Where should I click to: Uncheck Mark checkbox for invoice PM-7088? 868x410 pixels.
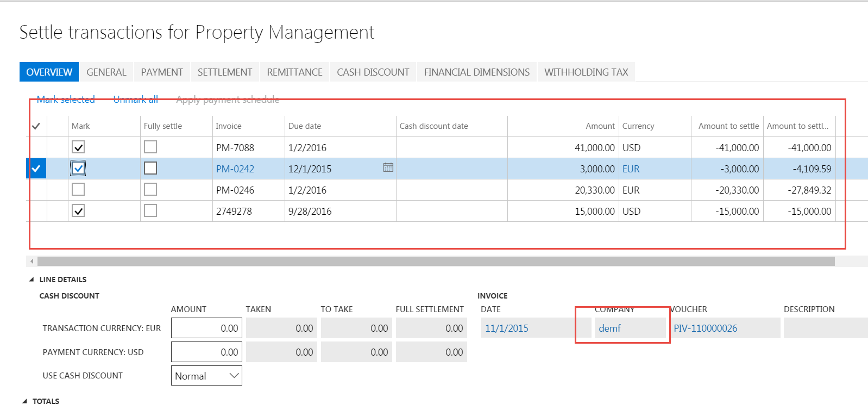click(x=78, y=147)
